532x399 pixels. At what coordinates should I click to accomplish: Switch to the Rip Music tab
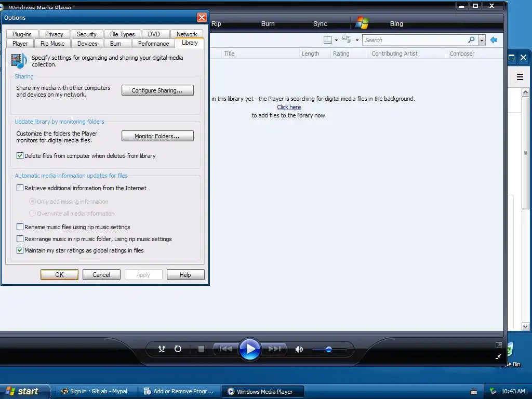52,44
